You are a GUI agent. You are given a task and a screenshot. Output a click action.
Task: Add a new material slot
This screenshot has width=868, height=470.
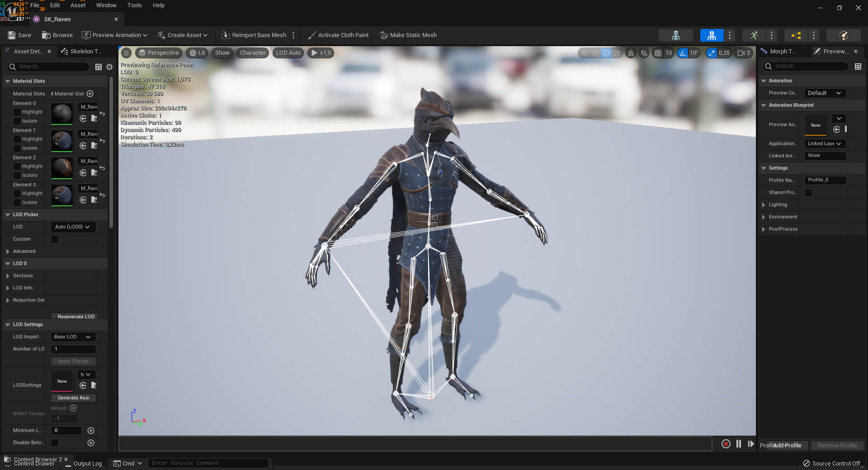click(90, 94)
